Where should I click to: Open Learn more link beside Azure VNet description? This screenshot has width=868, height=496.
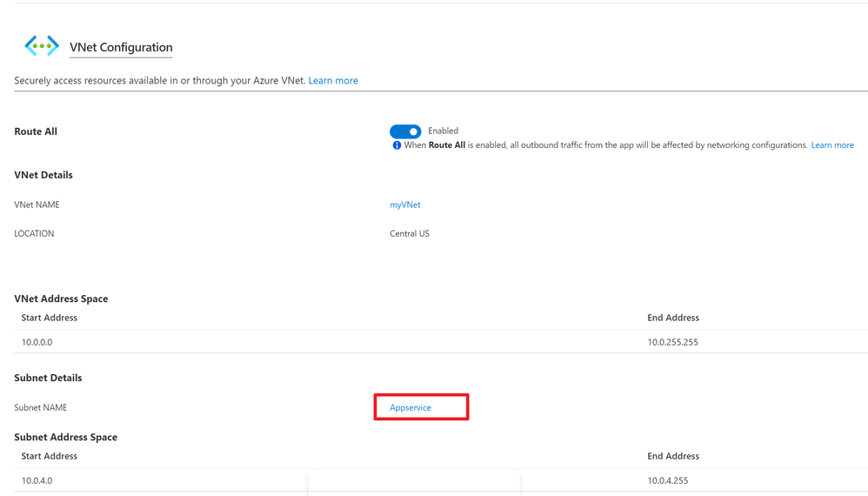333,80
